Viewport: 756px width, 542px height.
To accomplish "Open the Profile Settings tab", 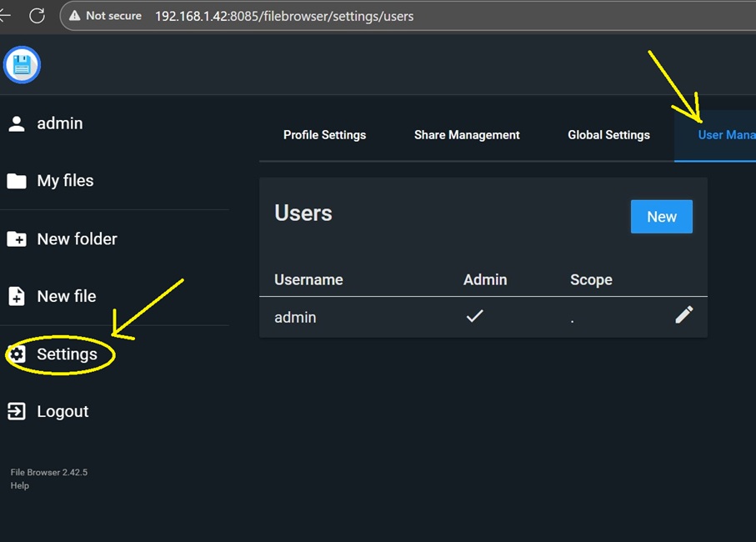I will [324, 135].
